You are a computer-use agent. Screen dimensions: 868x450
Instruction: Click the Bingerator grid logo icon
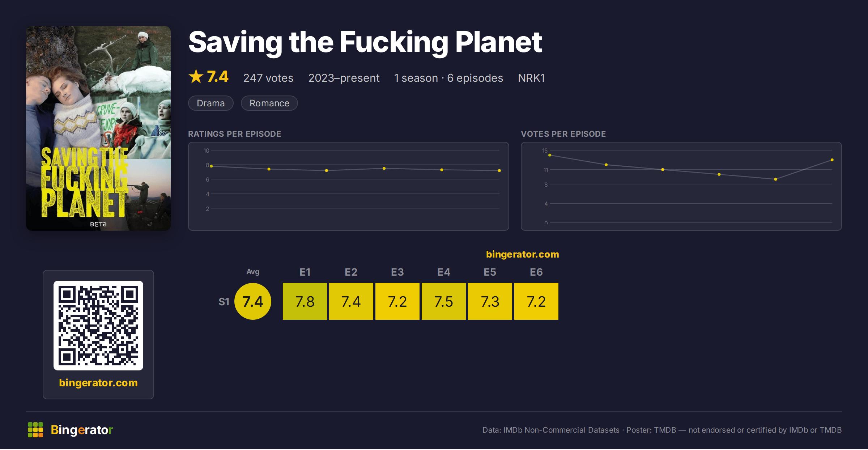[x=35, y=430]
